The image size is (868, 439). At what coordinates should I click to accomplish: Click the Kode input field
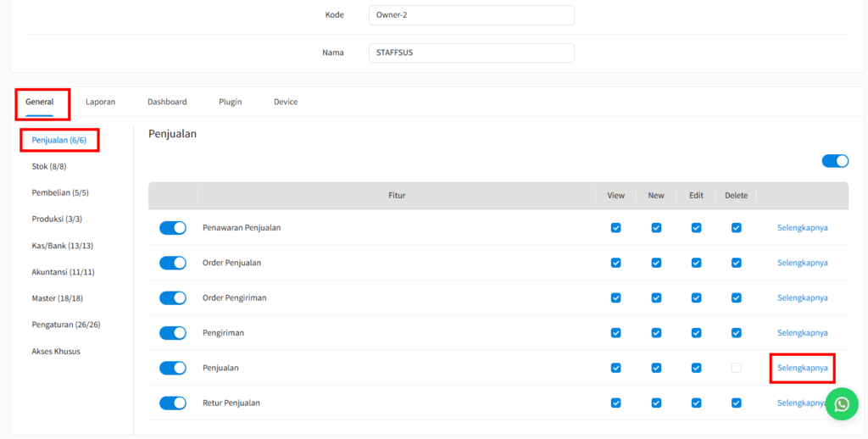click(x=471, y=15)
